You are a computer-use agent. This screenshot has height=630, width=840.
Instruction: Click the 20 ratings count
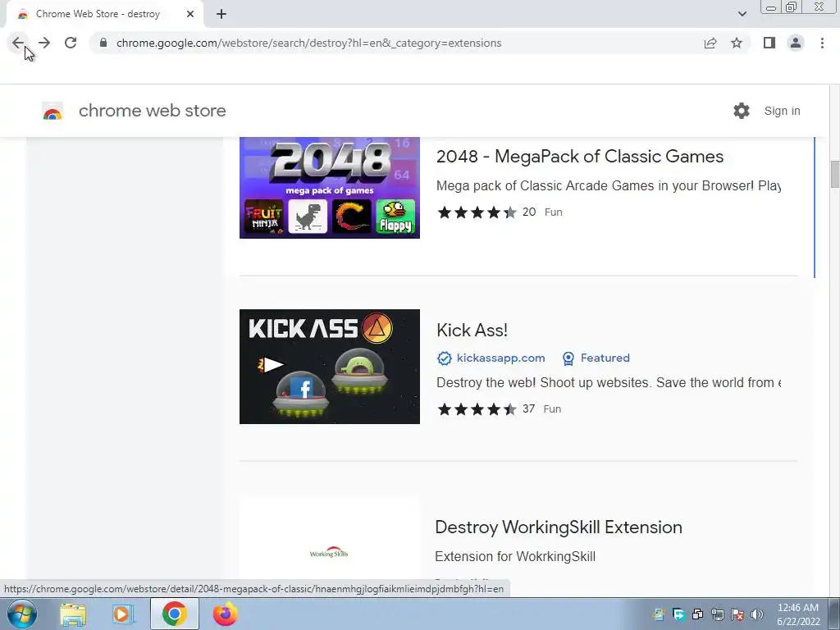point(529,212)
